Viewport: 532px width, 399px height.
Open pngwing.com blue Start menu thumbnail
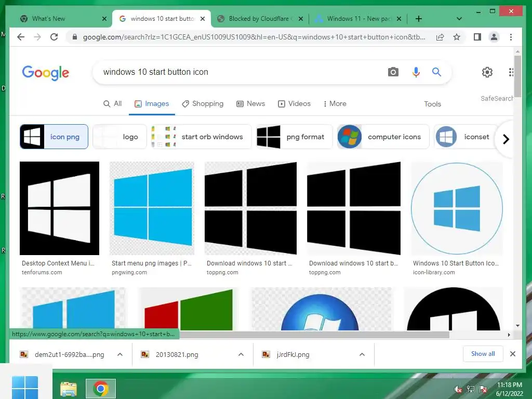coord(152,208)
